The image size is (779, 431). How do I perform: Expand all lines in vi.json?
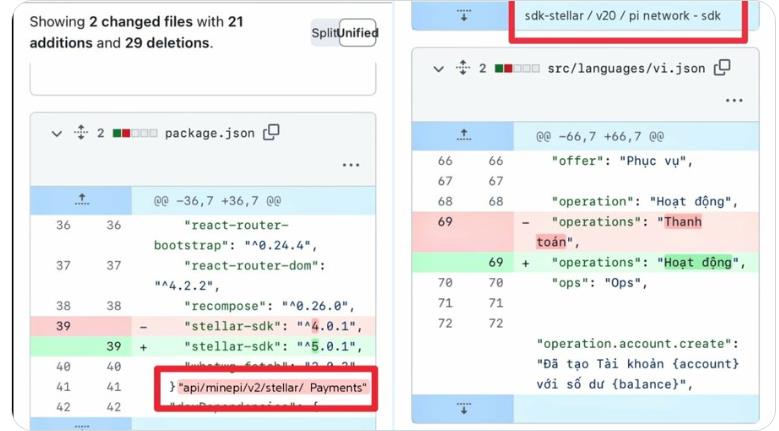[x=463, y=68]
